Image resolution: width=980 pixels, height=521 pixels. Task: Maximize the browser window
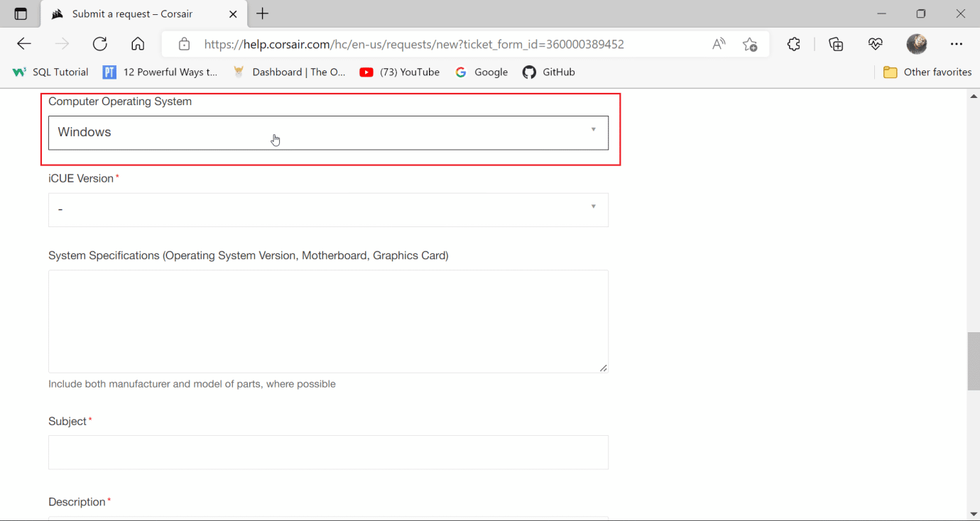pyautogui.click(x=921, y=13)
